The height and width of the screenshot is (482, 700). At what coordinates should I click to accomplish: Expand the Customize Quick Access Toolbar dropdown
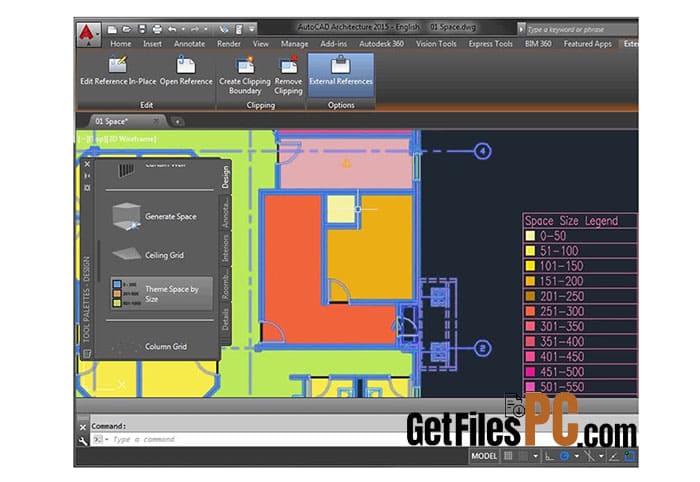pyautogui.click(x=252, y=29)
